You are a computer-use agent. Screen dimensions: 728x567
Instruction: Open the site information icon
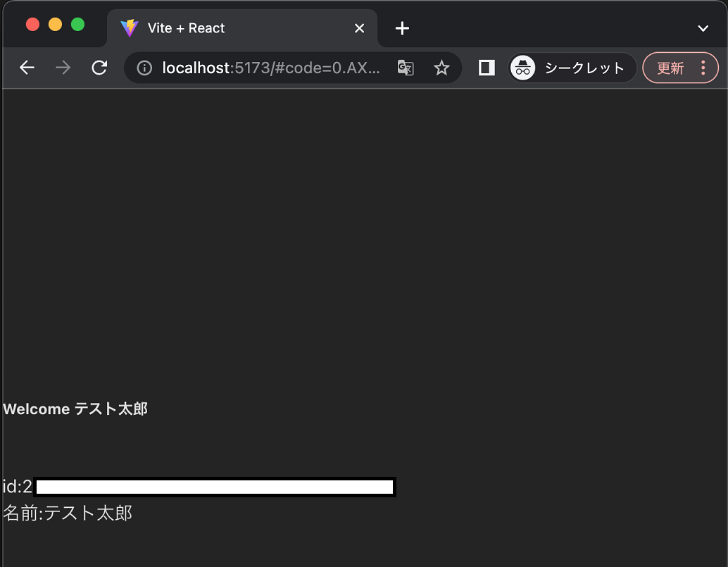144,68
